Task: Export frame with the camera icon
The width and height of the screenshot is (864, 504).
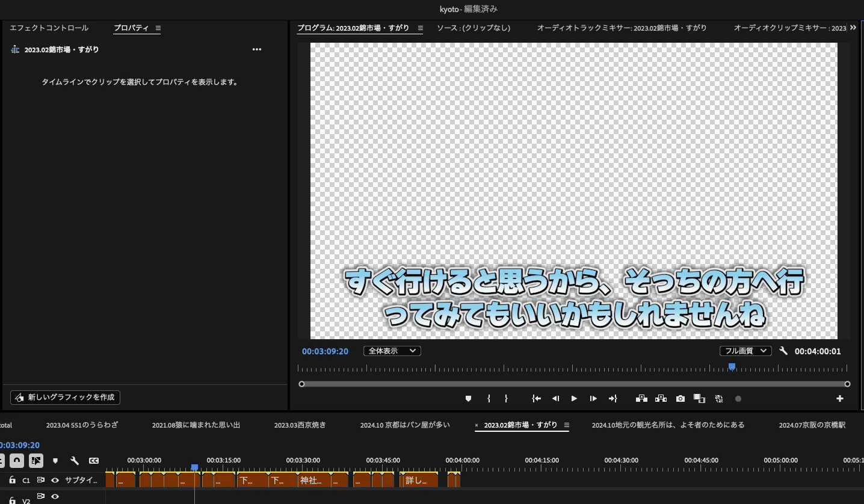Action: pos(680,398)
